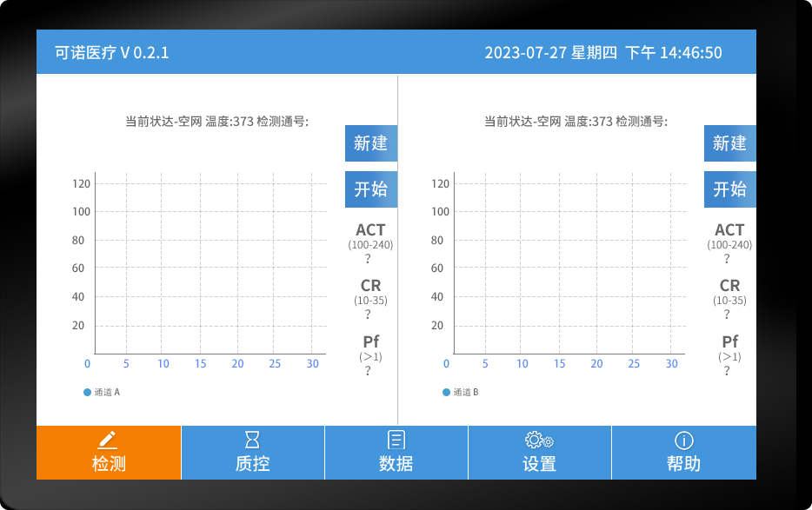Click the date and time display
The image size is (812, 510).
[602, 53]
